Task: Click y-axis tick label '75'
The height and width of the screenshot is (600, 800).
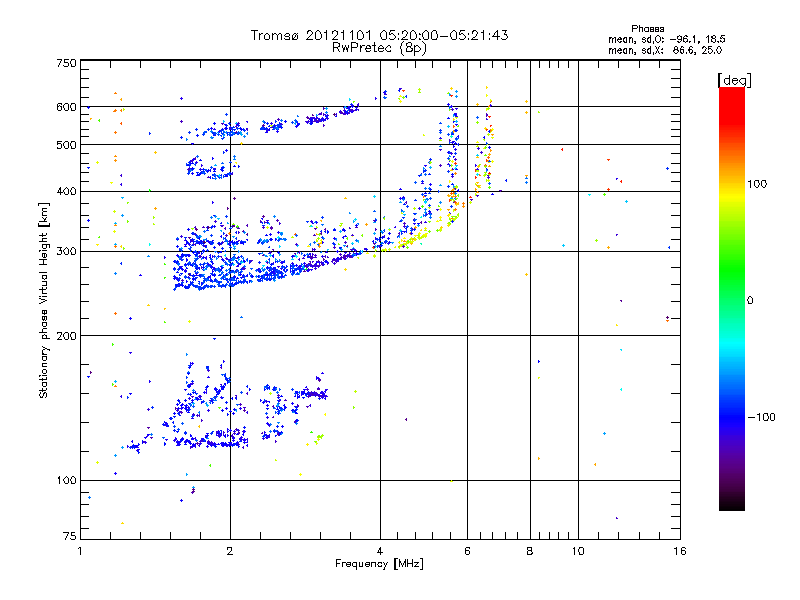Action: click(70, 536)
